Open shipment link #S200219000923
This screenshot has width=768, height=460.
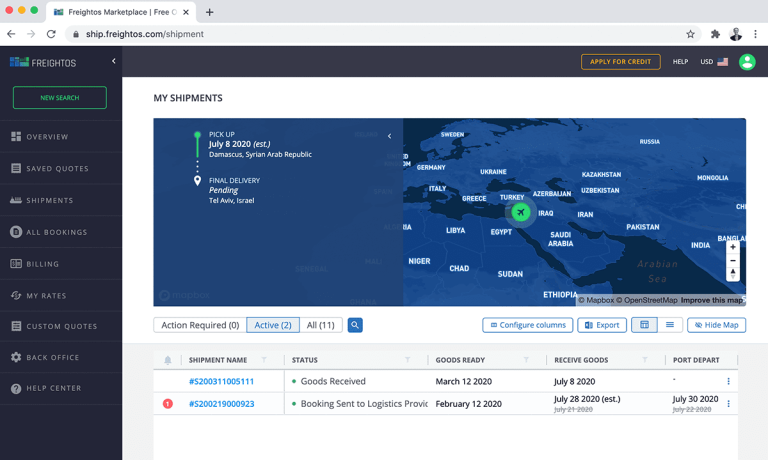pyautogui.click(x=221, y=404)
